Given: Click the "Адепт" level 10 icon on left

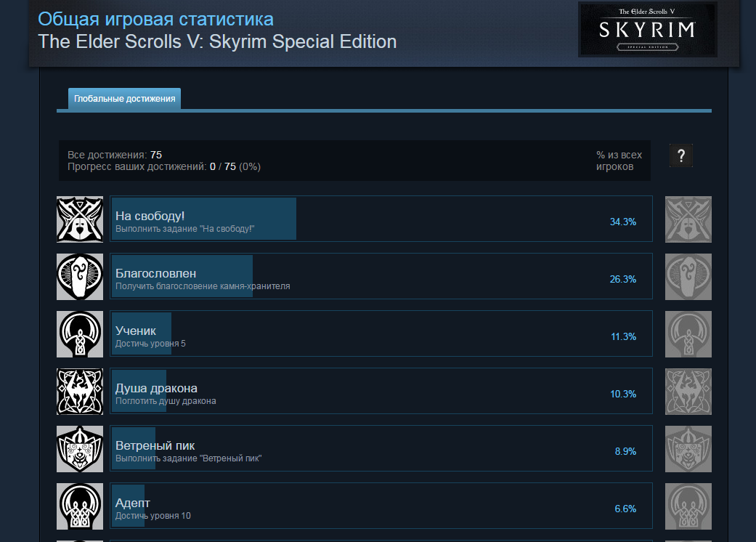Looking at the screenshot, I should [79, 506].
